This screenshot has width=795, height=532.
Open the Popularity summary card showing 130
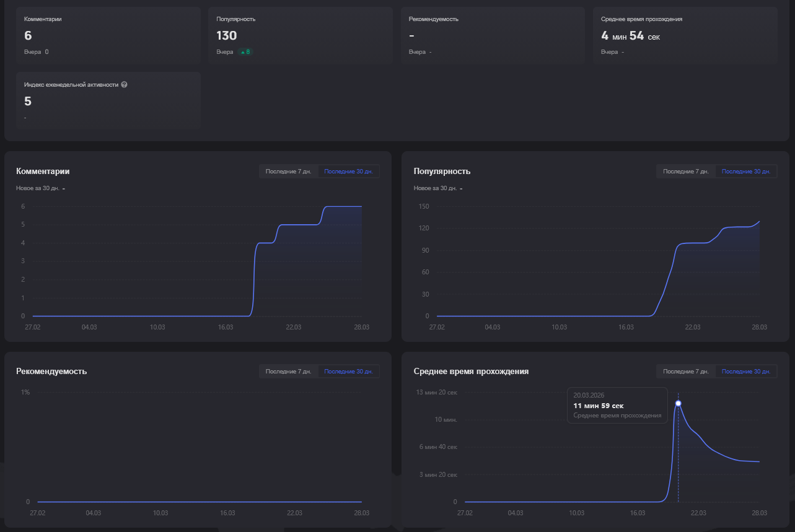301,35
